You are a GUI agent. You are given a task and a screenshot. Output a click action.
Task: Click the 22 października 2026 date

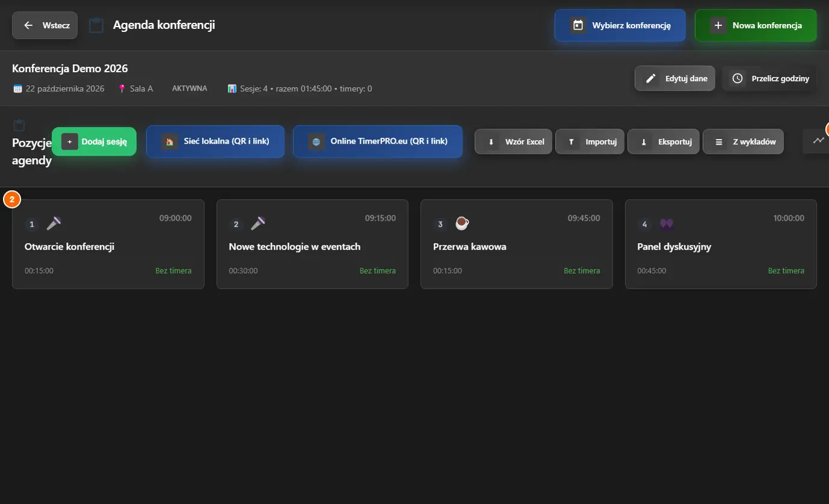pos(65,88)
